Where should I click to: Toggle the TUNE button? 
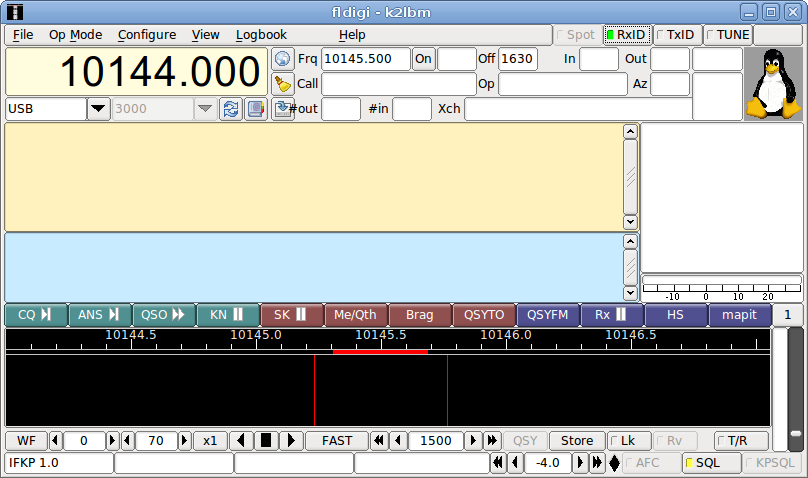[728, 35]
